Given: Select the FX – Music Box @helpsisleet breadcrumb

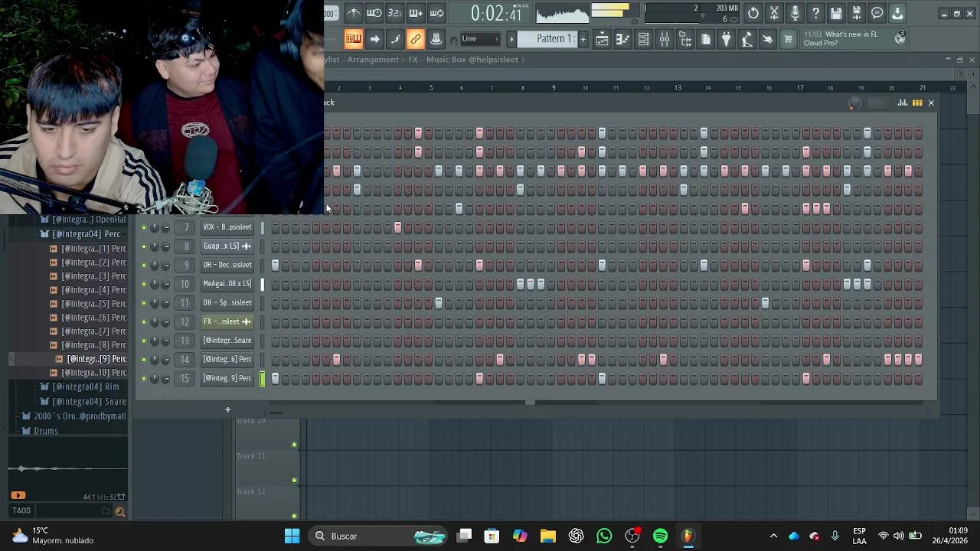Looking at the screenshot, I should pos(463,60).
